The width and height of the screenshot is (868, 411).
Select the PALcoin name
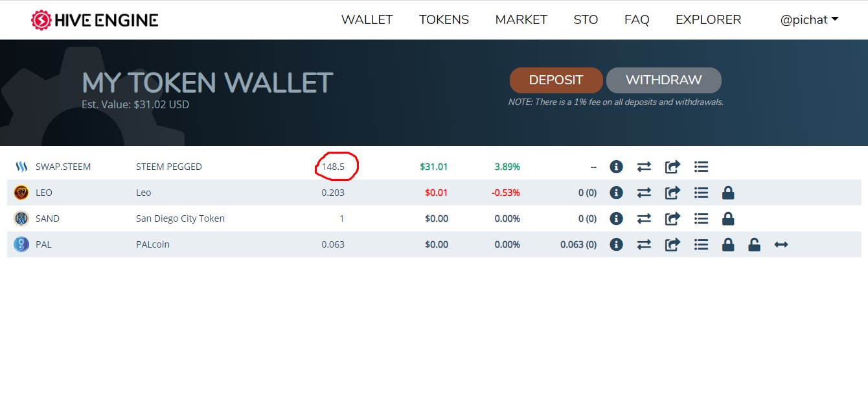coord(153,244)
